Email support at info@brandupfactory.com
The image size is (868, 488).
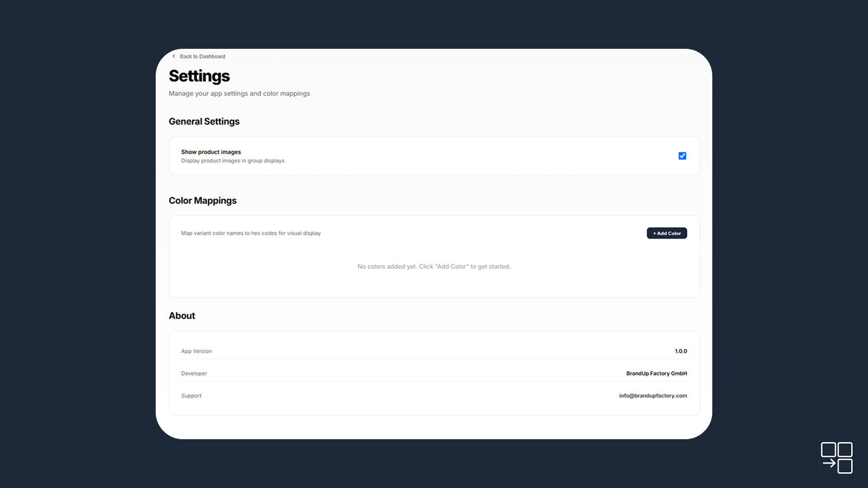[x=653, y=395]
